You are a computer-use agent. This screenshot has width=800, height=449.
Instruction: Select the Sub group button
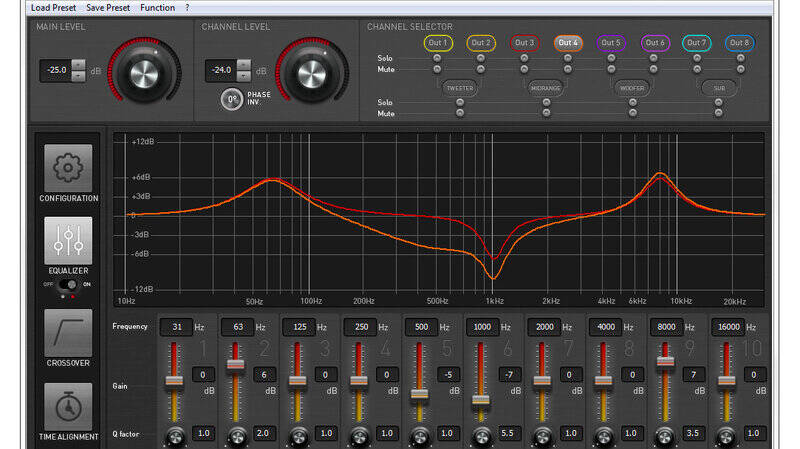(x=719, y=88)
